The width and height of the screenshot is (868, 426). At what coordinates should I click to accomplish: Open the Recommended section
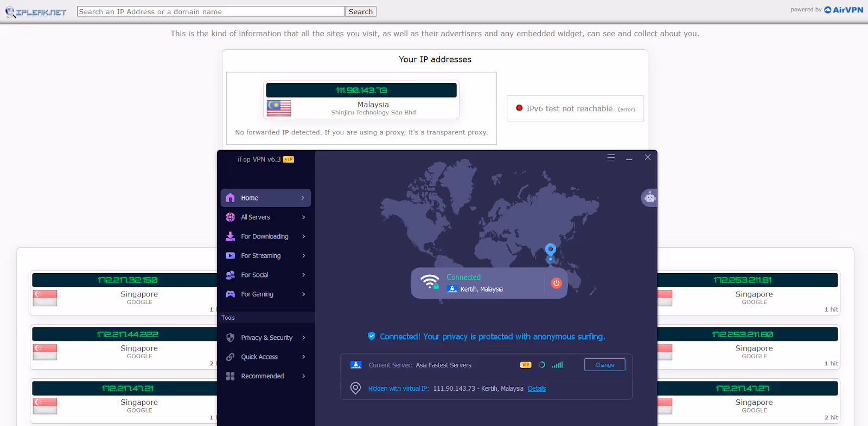tap(266, 376)
